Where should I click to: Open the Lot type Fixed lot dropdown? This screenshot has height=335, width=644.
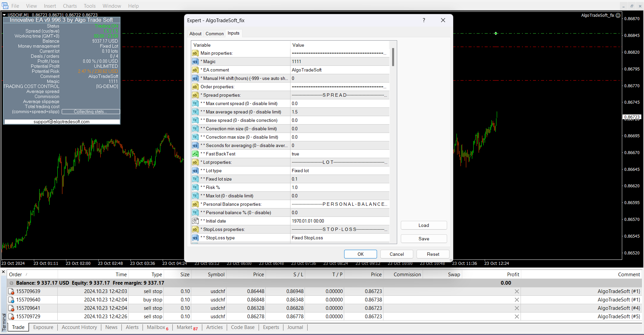coord(339,171)
